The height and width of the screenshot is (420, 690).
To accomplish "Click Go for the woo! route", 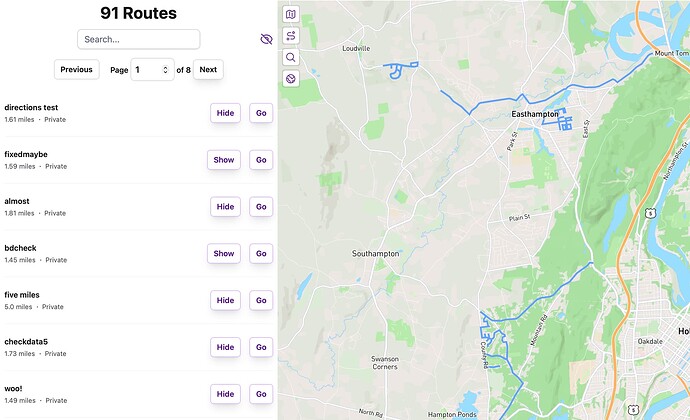I will point(261,394).
